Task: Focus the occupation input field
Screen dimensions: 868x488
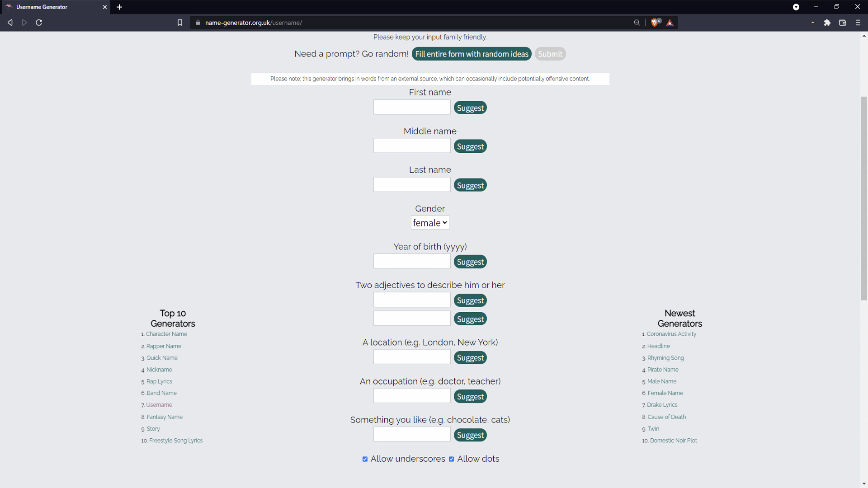Action: click(412, 396)
